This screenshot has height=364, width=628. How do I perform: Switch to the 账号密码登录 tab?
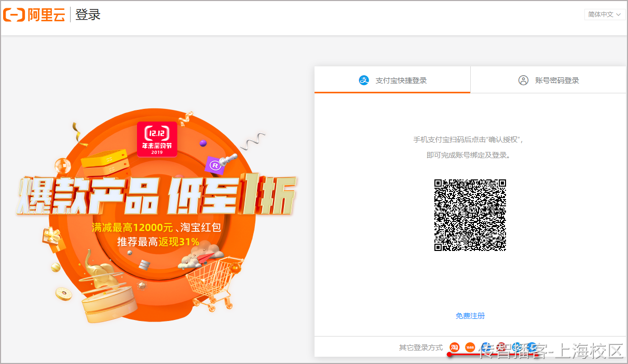(x=549, y=80)
